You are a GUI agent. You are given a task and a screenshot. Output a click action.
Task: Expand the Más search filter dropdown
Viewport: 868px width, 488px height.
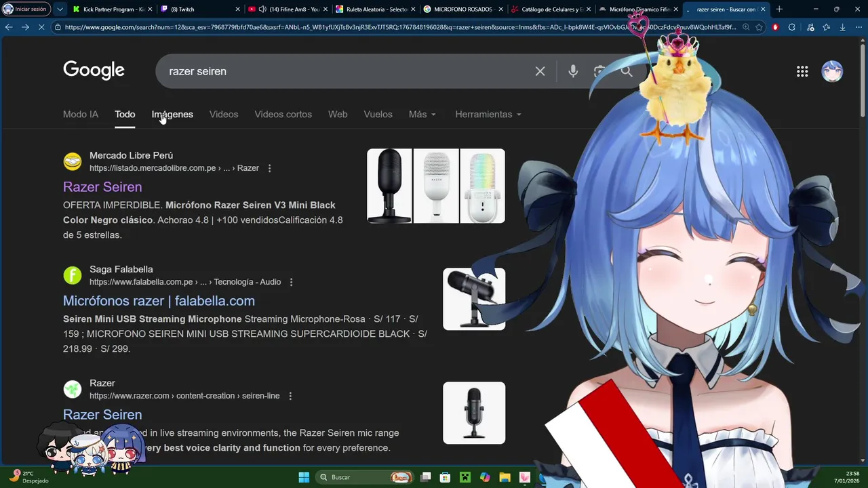click(422, 115)
